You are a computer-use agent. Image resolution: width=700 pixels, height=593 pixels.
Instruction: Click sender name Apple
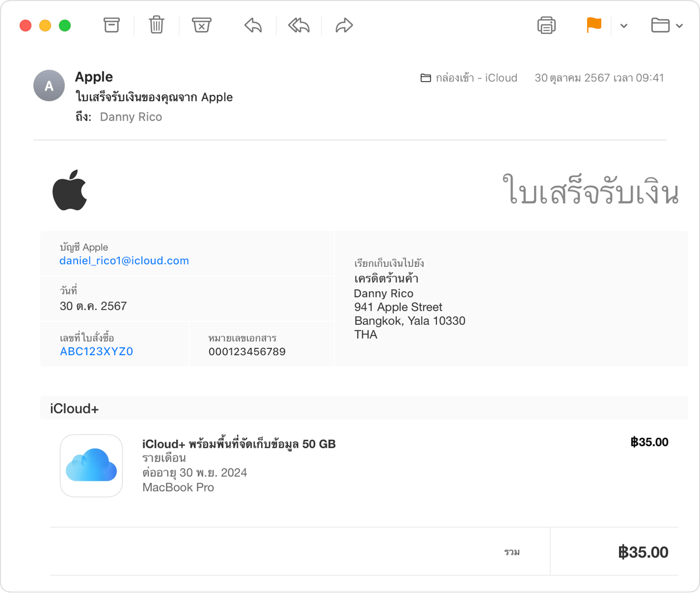pyautogui.click(x=94, y=77)
